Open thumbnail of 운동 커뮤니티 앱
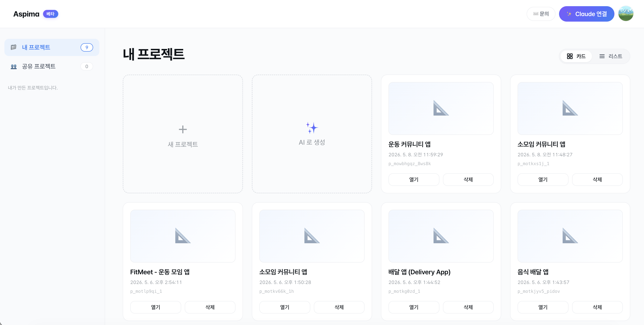This screenshot has width=644, height=325. [x=441, y=108]
